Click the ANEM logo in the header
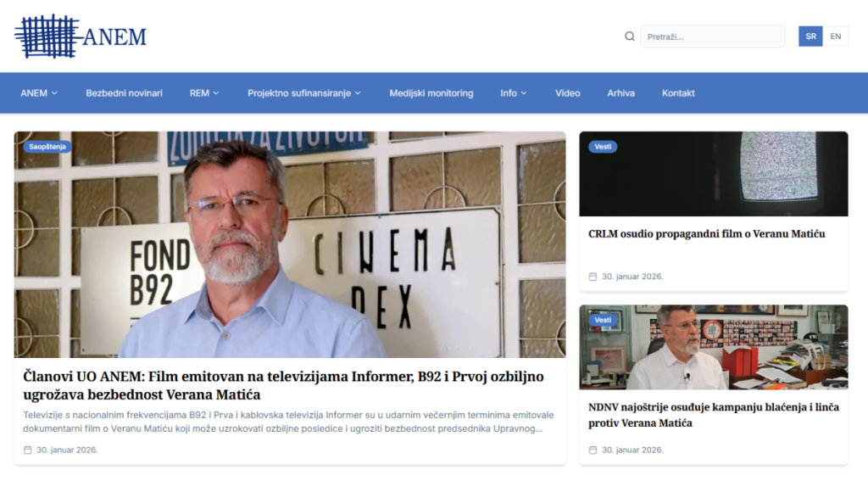The image size is (868, 481). click(81, 36)
